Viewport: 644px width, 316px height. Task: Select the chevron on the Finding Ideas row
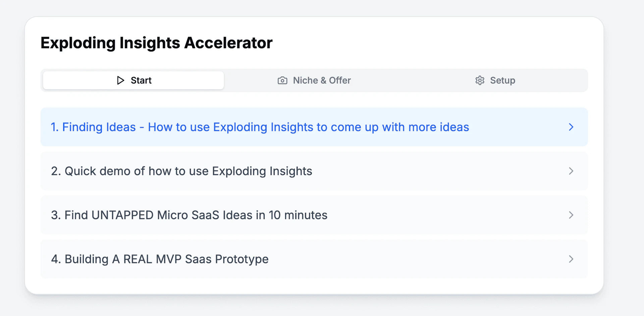(571, 127)
